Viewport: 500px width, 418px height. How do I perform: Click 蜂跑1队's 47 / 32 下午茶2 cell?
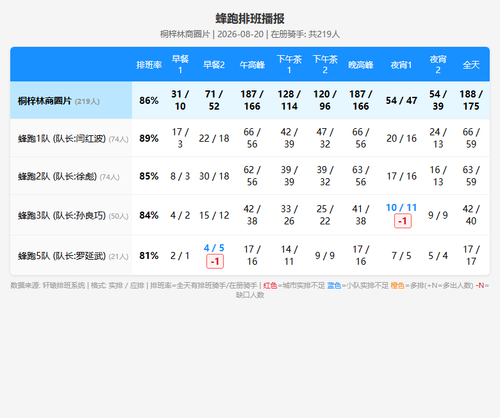point(325,138)
